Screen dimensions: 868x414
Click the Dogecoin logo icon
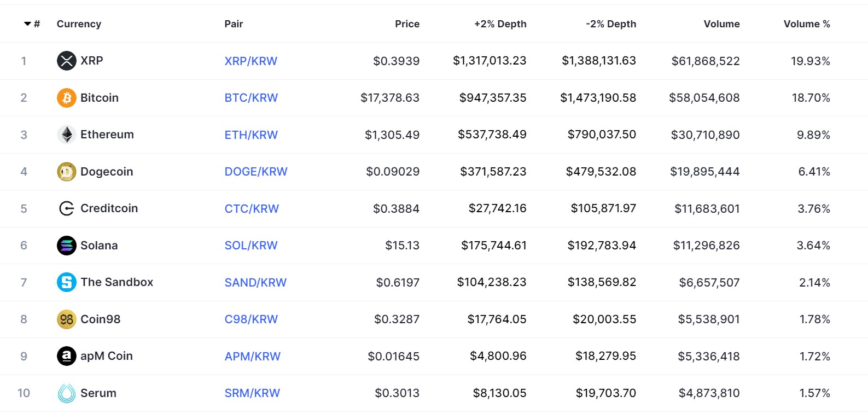click(x=66, y=172)
